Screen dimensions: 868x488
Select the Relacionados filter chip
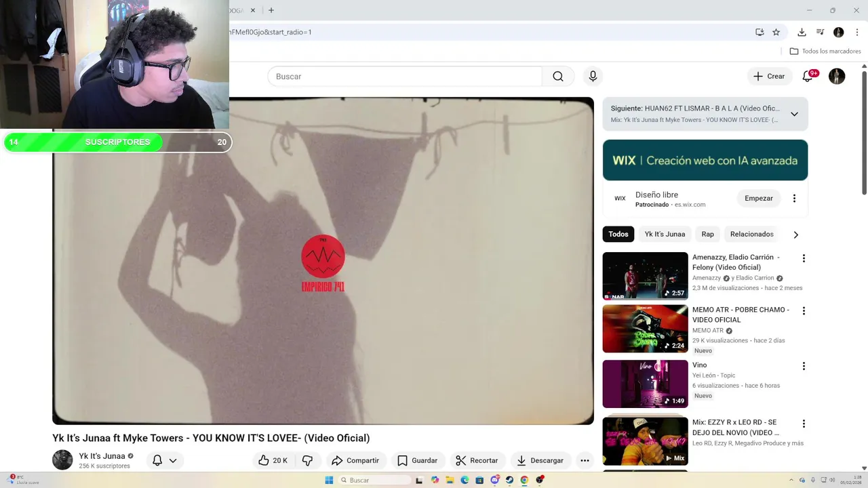click(751, 234)
